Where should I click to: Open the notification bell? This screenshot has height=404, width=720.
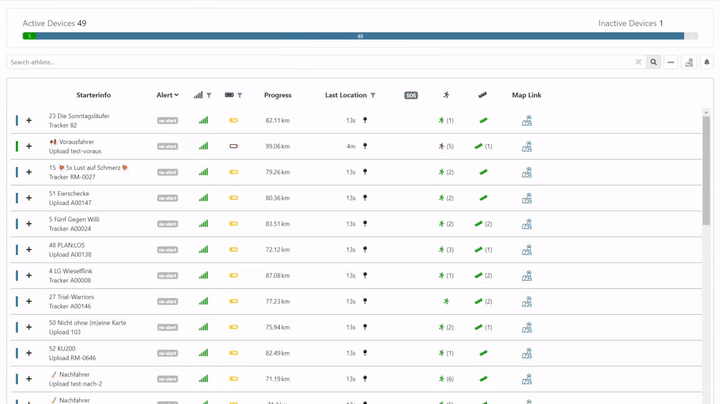coord(706,62)
